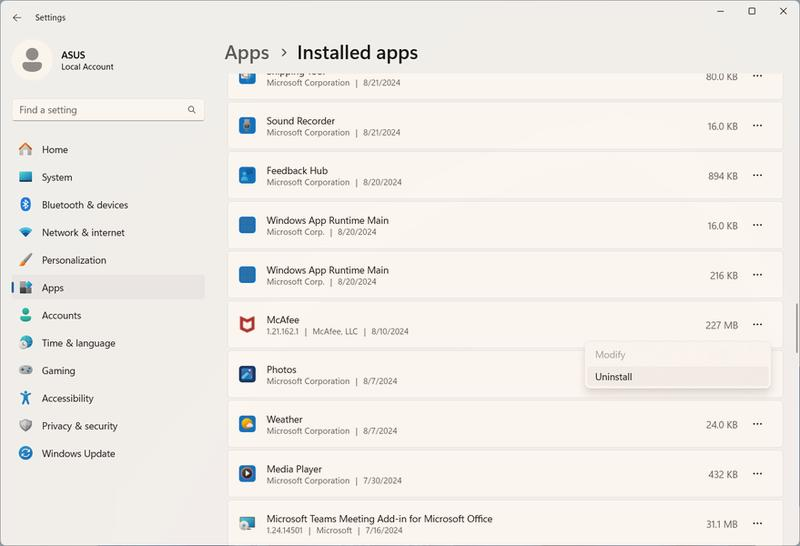Image resolution: width=800 pixels, height=546 pixels.
Task: Click the Media Player app icon
Action: [247, 474]
